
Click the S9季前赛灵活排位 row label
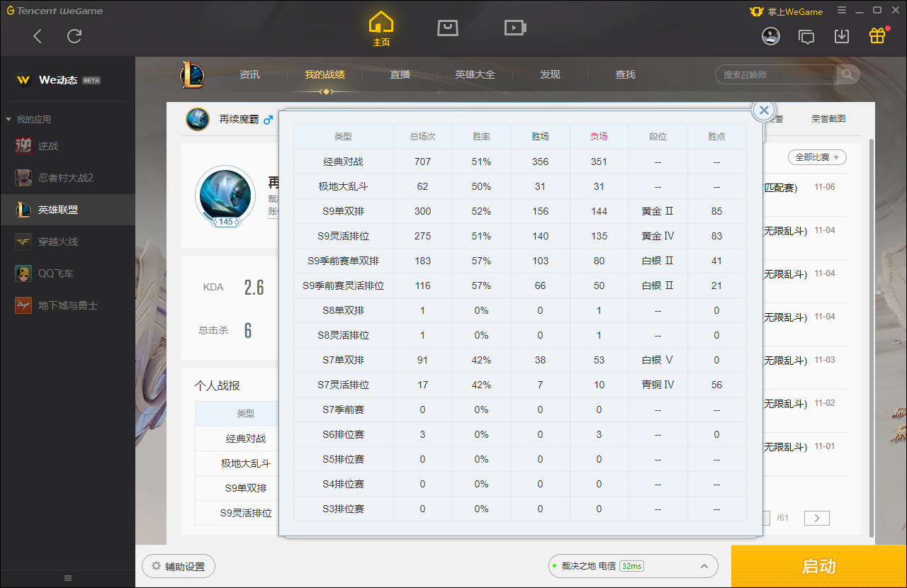343,285
